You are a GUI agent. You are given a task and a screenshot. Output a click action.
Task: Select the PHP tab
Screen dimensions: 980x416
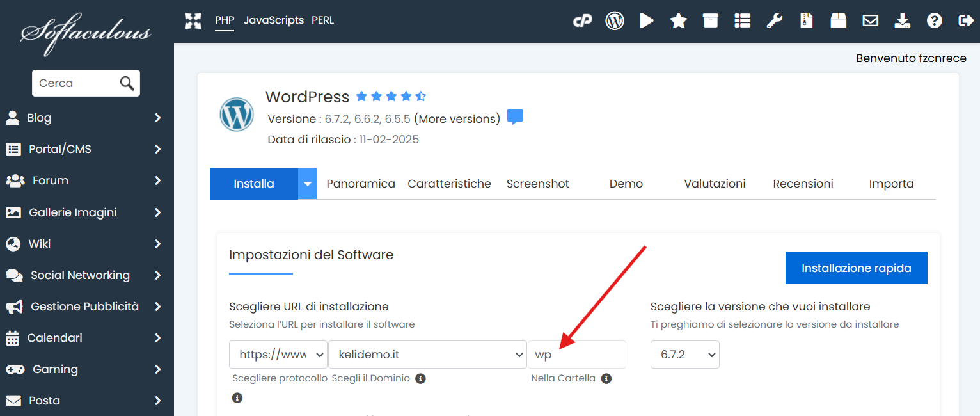click(x=225, y=20)
